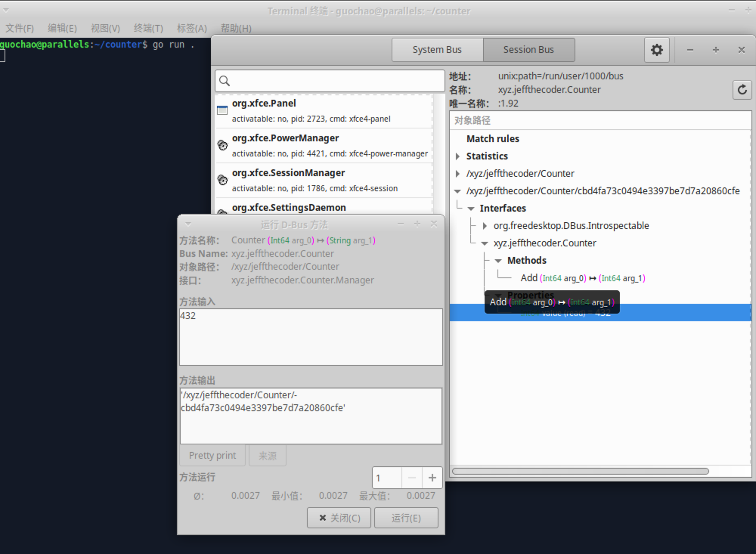Click the 方法输入 text area containing 432
The image size is (756, 554).
pos(311,337)
